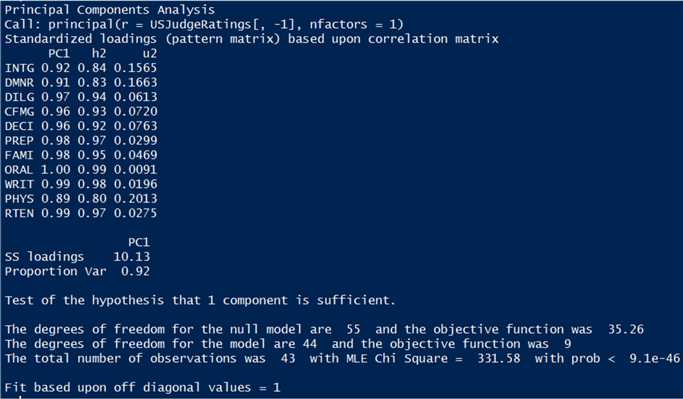This screenshot has height=399, width=683.
Task: Click the SS loadings value 10.13
Action: coord(132,257)
